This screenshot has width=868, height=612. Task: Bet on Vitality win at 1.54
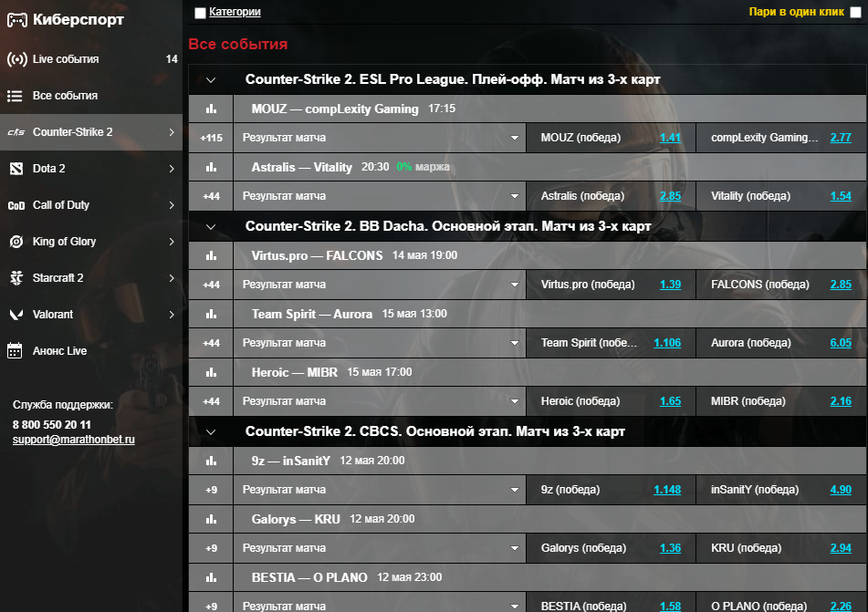[841, 196]
